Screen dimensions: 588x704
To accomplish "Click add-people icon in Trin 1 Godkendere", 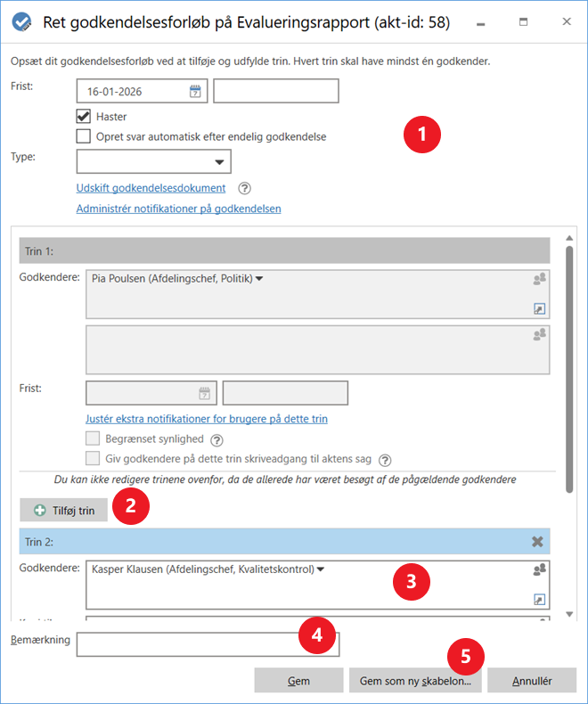I will 539,280.
